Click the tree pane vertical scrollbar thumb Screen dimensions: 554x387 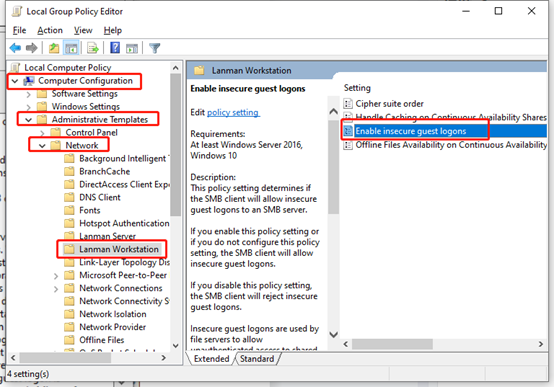176,145
